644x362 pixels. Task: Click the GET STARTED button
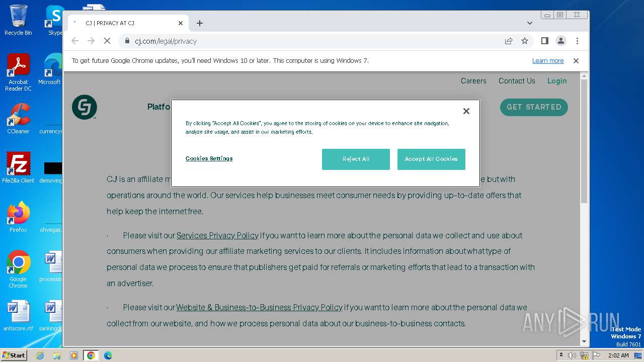pyautogui.click(x=534, y=107)
